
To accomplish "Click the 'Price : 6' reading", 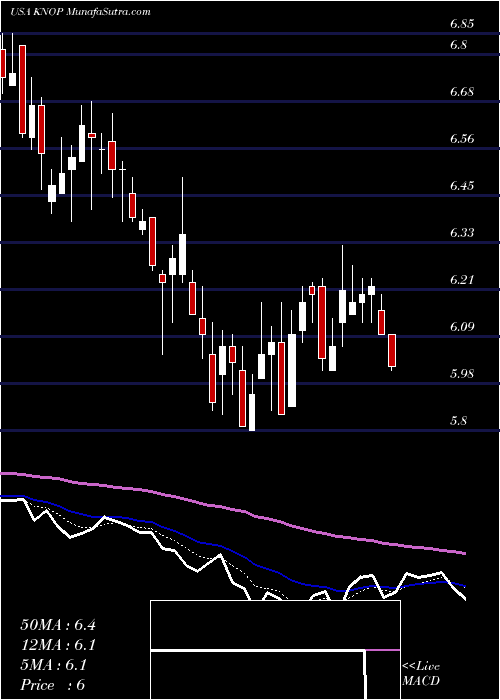I will pyautogui.click(x=53, y=685).
